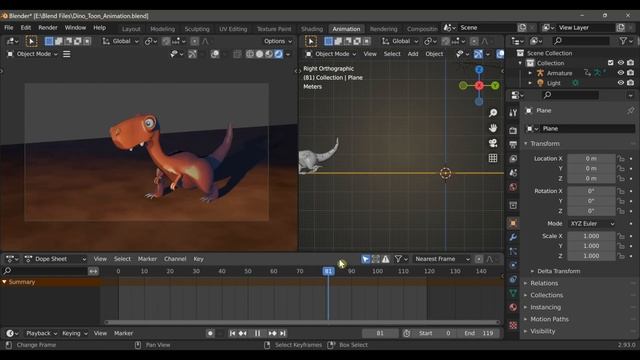Open the Render properties tab icon
This screenshot has height=360, width=640.
pos(513,130)
